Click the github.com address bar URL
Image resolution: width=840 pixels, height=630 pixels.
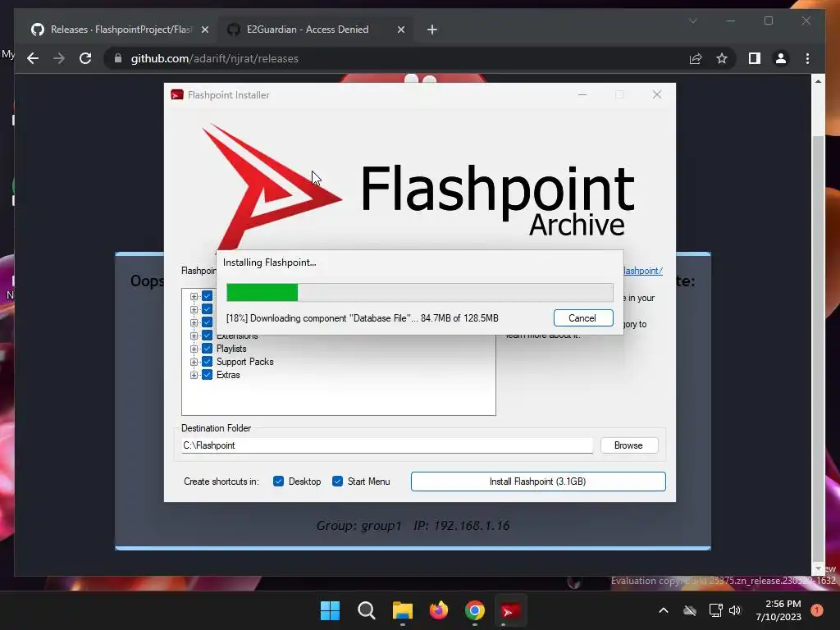[214, 59]
